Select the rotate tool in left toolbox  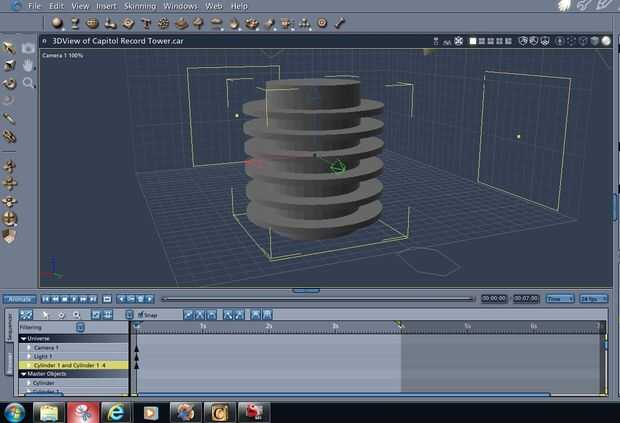tap(9, 83)
